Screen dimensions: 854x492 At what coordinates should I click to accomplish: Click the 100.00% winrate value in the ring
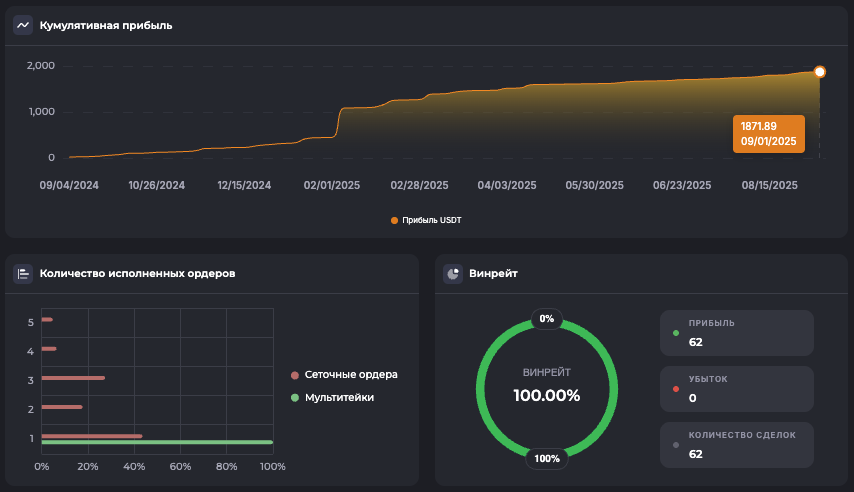click(547, 395)
